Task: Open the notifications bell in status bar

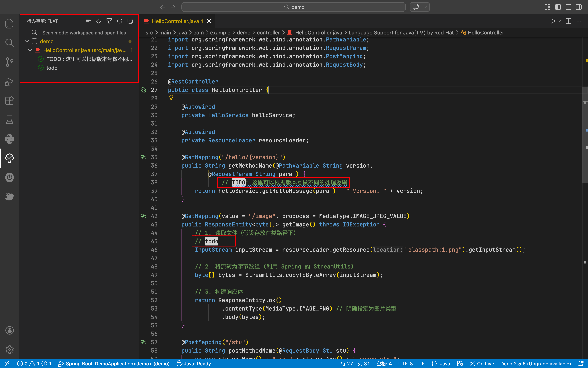Action: [581, 364]
